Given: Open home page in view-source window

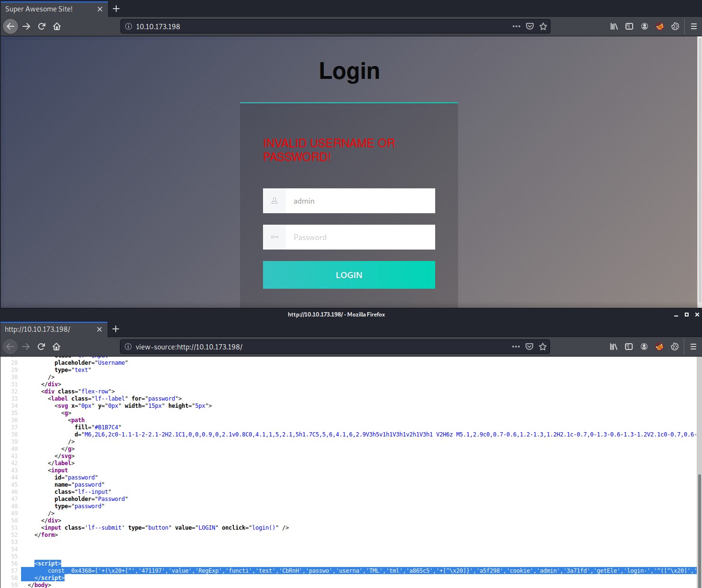Looking at the screenshot, I should click(56, 347).
